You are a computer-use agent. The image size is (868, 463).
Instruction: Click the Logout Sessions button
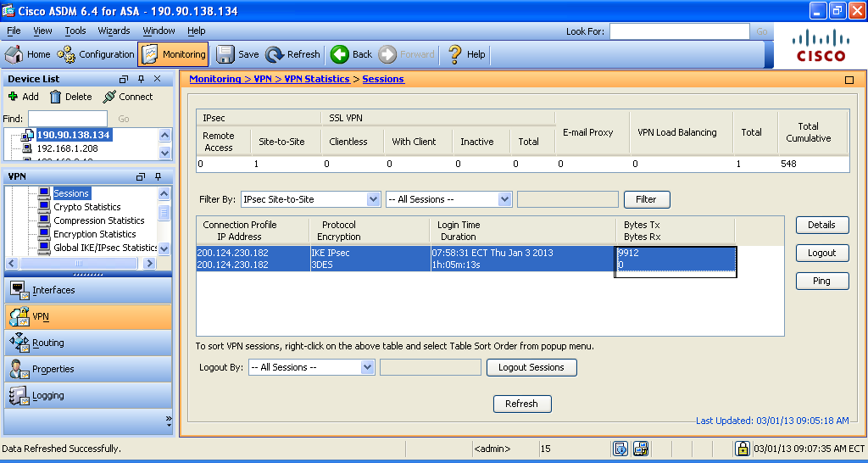click(531, 367)
